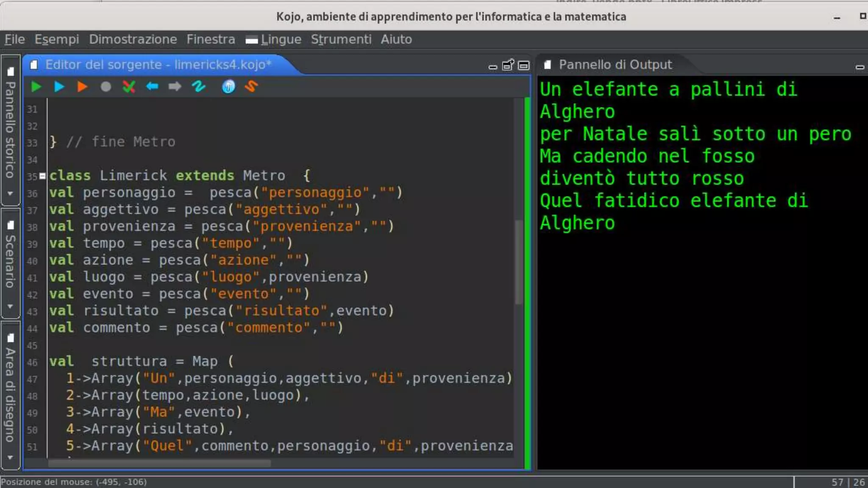The width and height of the screenshot is (868, 488).
Task: Undock the source editor panel
Action: click(508, 65)
